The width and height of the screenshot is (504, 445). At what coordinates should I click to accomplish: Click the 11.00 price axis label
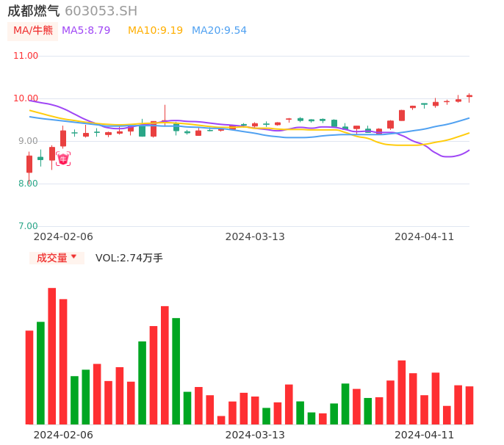click(x=26, y=56)
